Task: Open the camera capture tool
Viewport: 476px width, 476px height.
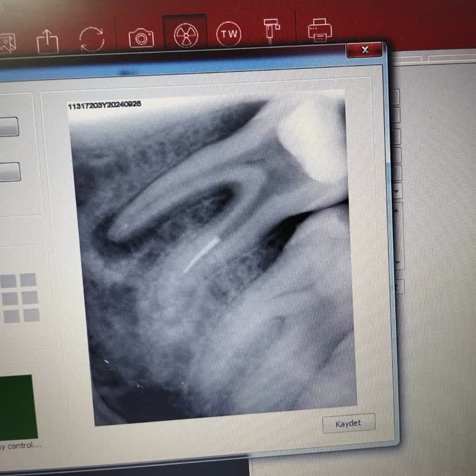Action: pos(141,38)
